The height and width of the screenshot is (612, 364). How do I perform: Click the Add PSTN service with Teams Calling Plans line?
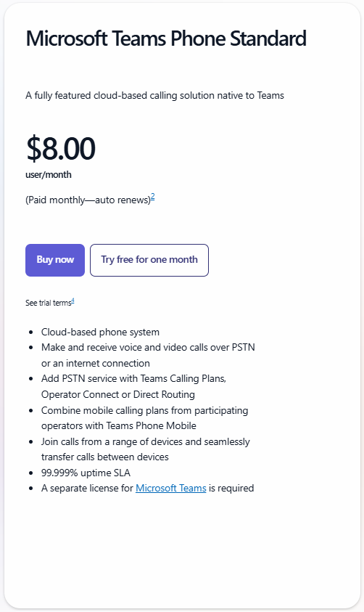pyautogui.click(x=133, y=378)
